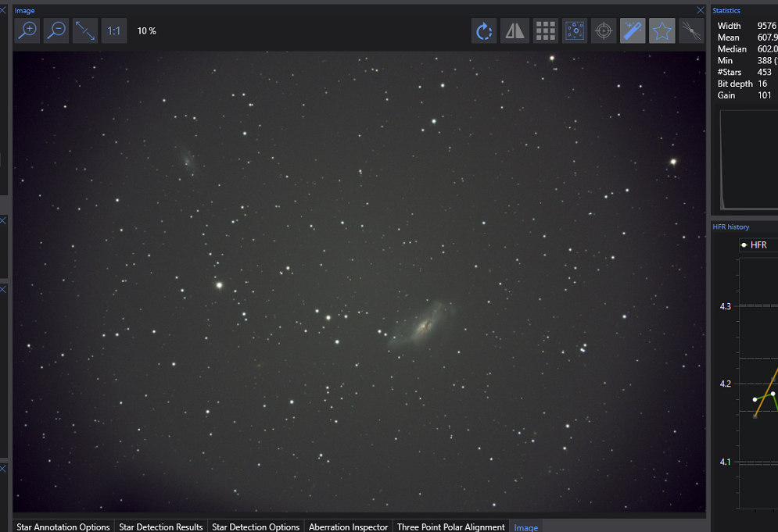Open the Star Annotation Options tab
This screenshot has width=778, height=532.
click(x=63, y=527)
